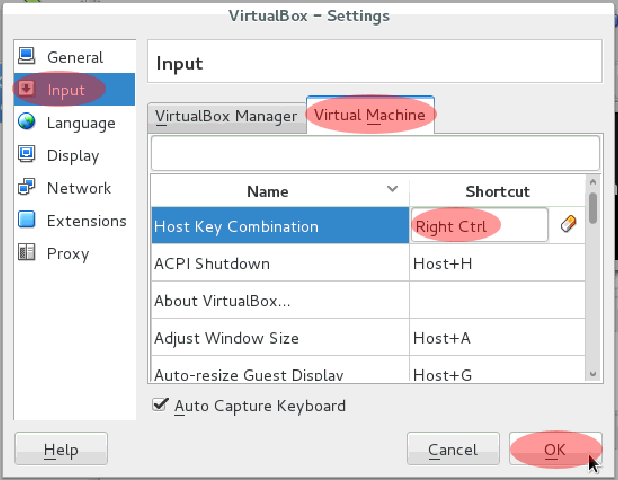Image resolution: width=618 pixels, height=480 pixels.
Task: Click the Host+G shortcut cell
Action: tap(497, 369)
